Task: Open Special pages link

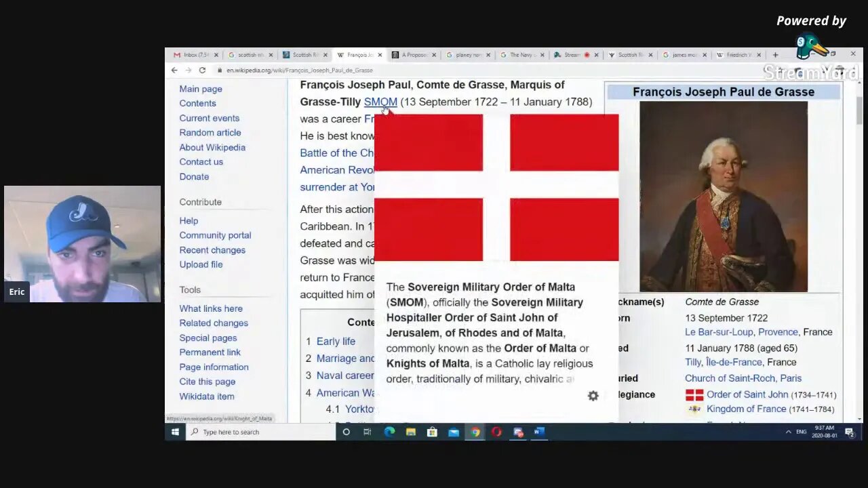Action: click(x=208, y=338)
